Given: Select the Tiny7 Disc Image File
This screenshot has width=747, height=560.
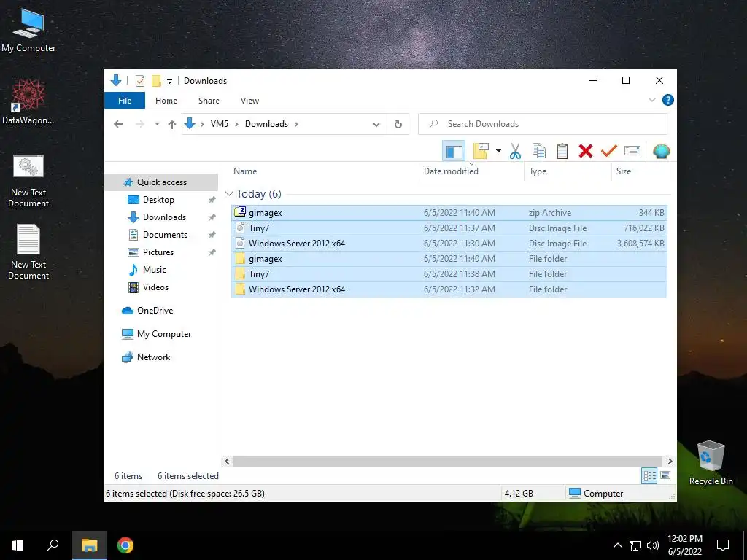Looking at the screenshot, I should point(449,228).
